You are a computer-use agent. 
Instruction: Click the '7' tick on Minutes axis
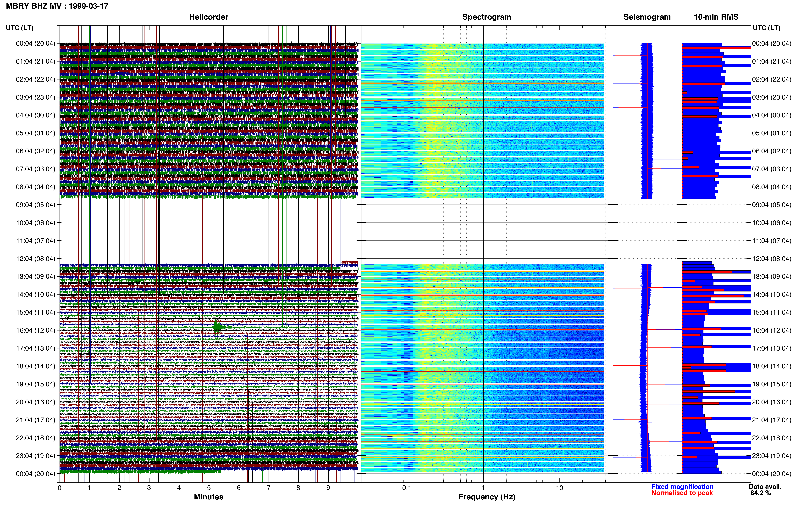269,488
